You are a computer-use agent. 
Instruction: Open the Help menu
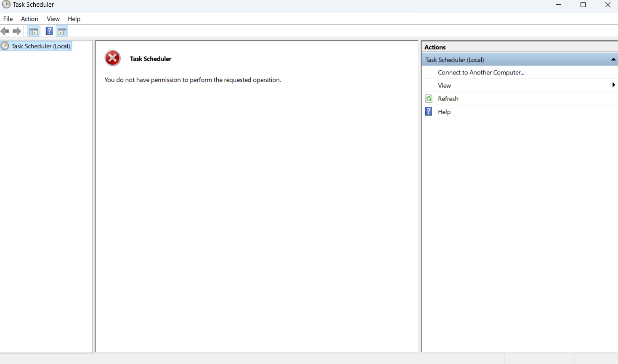pos(74,18)
